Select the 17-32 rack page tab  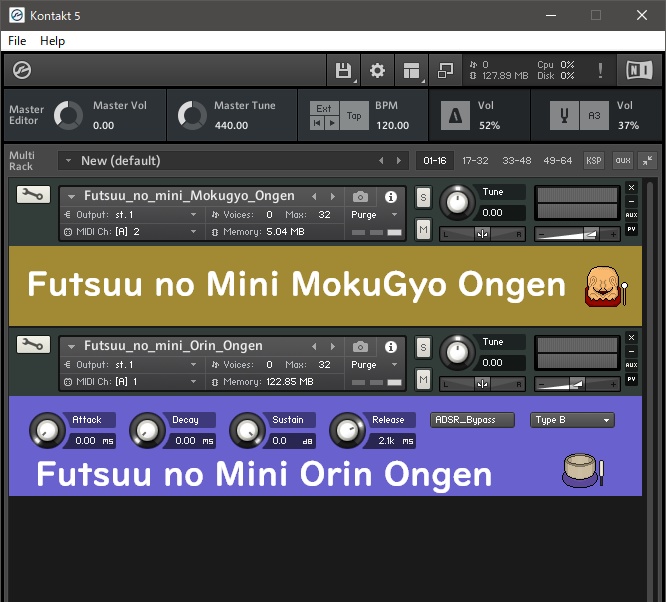click(x=475, y=161)
